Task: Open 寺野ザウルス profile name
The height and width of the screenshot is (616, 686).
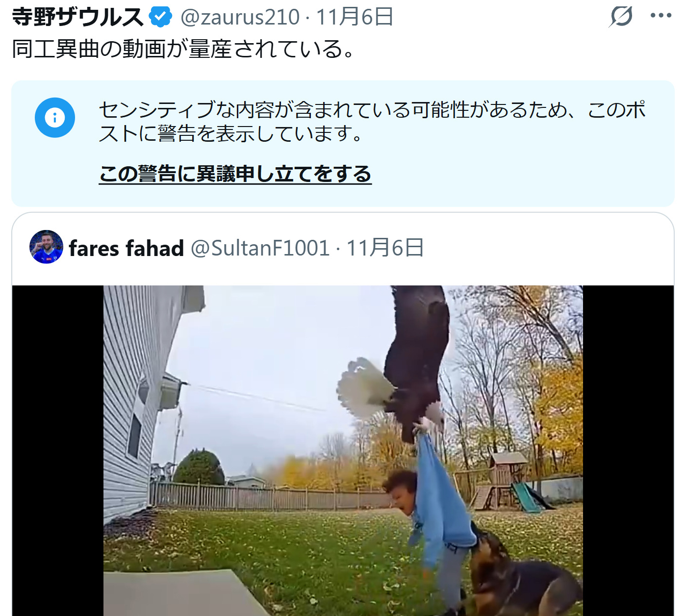Action: [77, 17]
